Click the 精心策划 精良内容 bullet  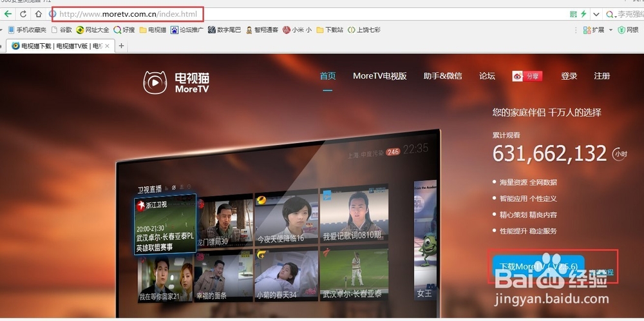(528, 215)
